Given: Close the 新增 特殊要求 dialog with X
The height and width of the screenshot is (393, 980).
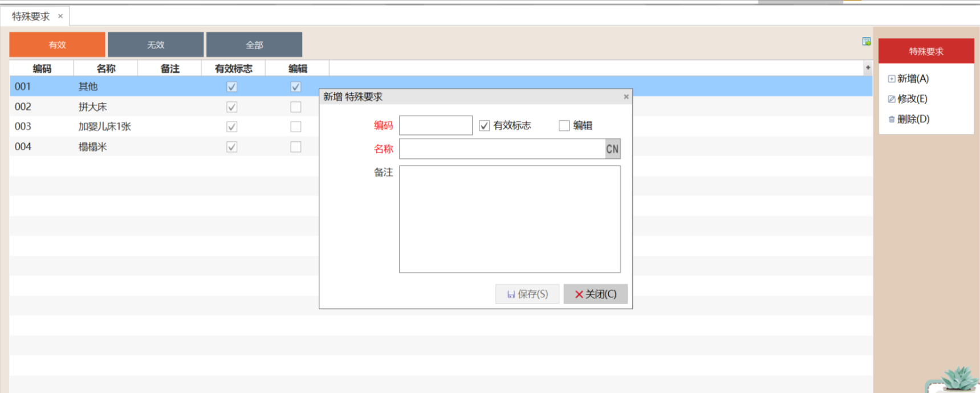Looking at the screenshot, I should click(626, 97).
